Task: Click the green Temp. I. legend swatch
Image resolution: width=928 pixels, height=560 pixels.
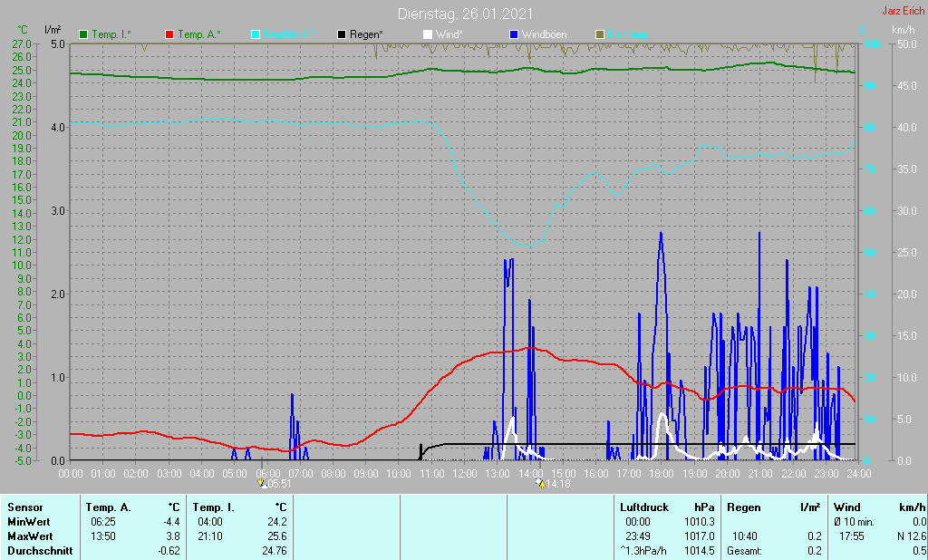Action: click(x=83, y=34)
